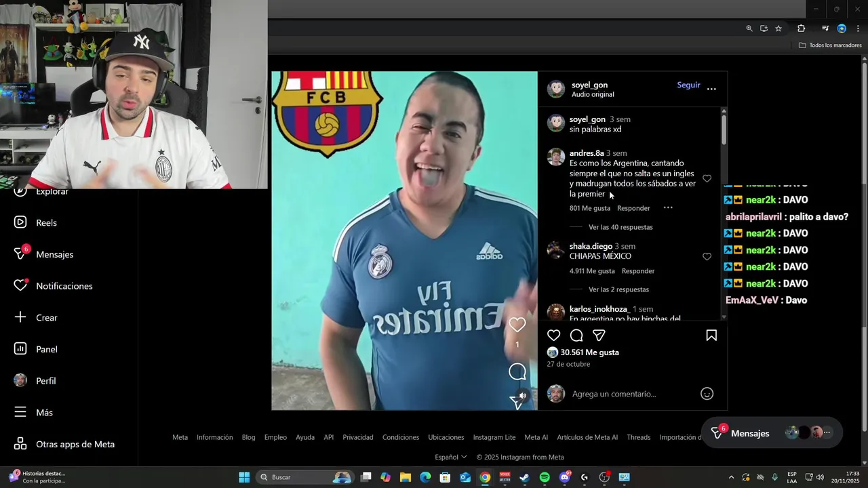This screenshot has height=488, width=868.
Task: Click the 4.911 Me gusta count
Action: coord(592,271)
